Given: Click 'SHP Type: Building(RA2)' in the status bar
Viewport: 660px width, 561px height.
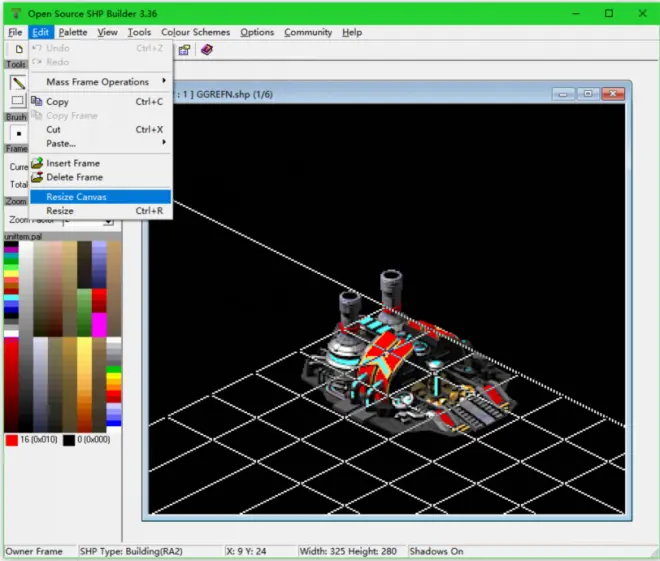Looking at the screenshot, I should click(x=131, y=551).
